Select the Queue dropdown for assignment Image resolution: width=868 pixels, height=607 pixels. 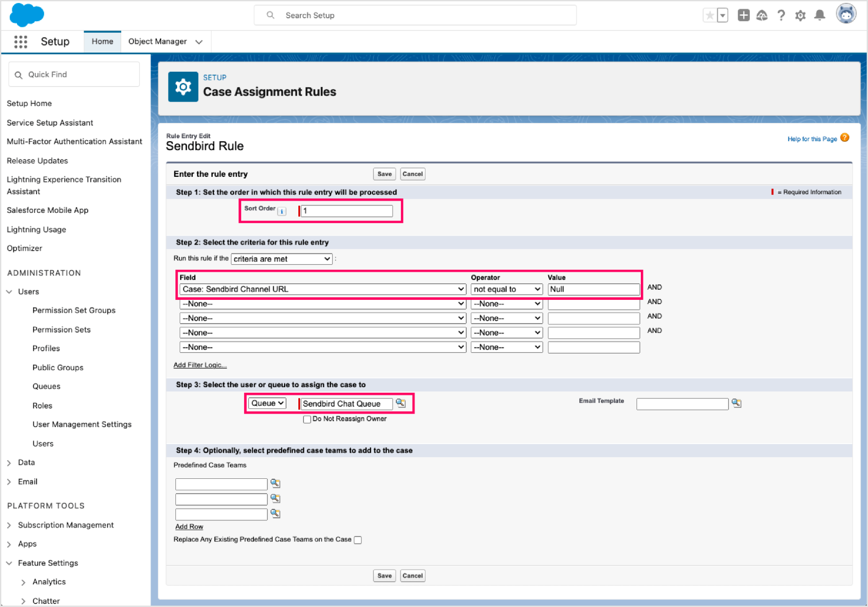point(267,403)
